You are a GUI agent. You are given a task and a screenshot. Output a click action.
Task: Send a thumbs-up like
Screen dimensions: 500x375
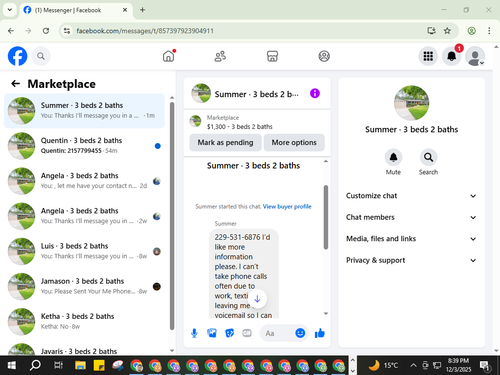(320, 333)
